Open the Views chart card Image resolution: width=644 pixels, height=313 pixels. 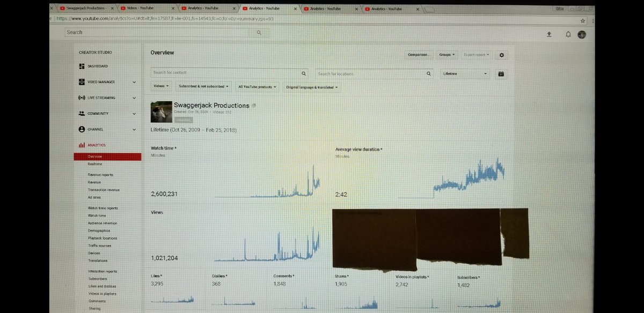click(236, 236)
